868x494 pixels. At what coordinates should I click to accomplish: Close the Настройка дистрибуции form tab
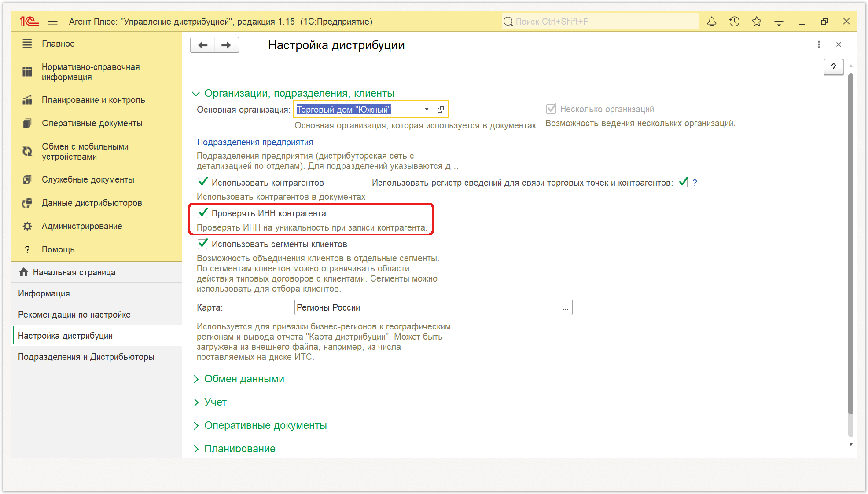pyautogui.click(x=839, y=44)
